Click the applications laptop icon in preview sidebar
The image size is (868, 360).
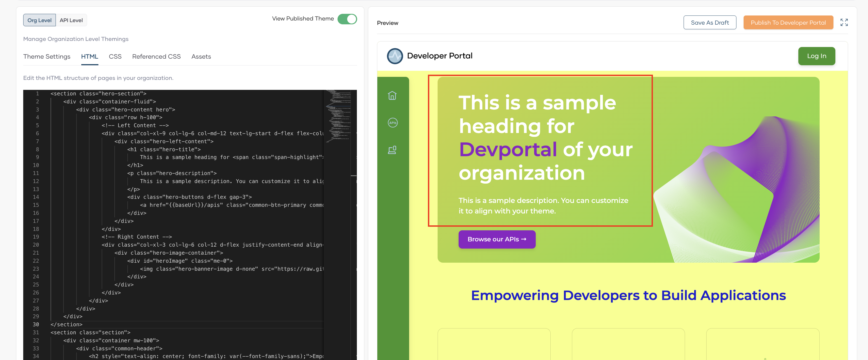click(393, 150)
